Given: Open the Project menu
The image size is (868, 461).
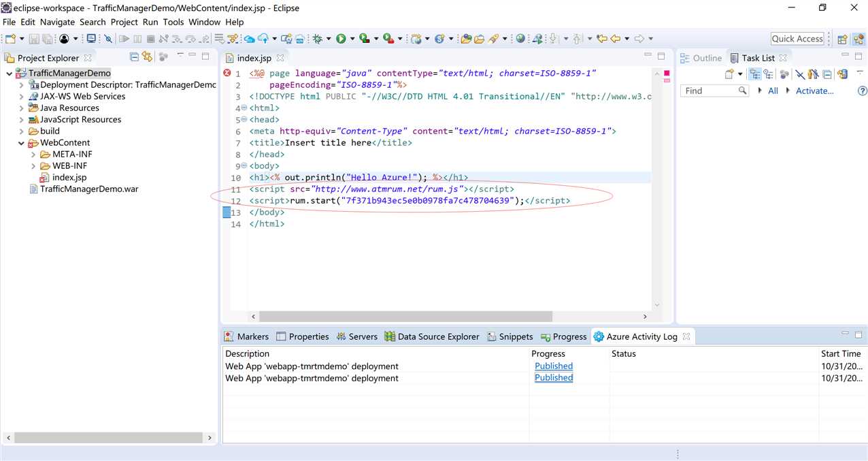Looking at the screenshot, I should (x=124, y=22).
